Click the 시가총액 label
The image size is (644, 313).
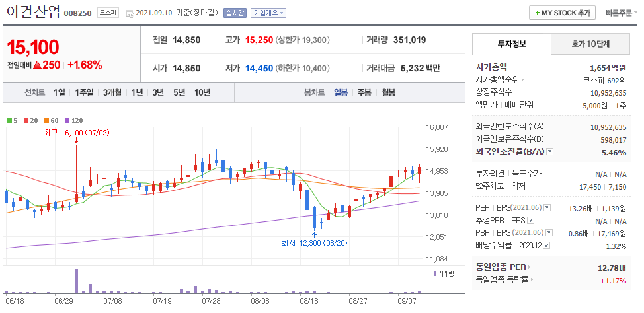coord(491,67)
